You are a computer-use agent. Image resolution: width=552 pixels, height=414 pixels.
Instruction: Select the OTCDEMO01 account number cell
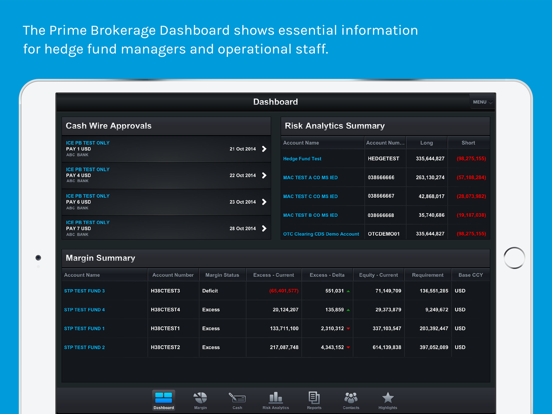pos(383,234)
